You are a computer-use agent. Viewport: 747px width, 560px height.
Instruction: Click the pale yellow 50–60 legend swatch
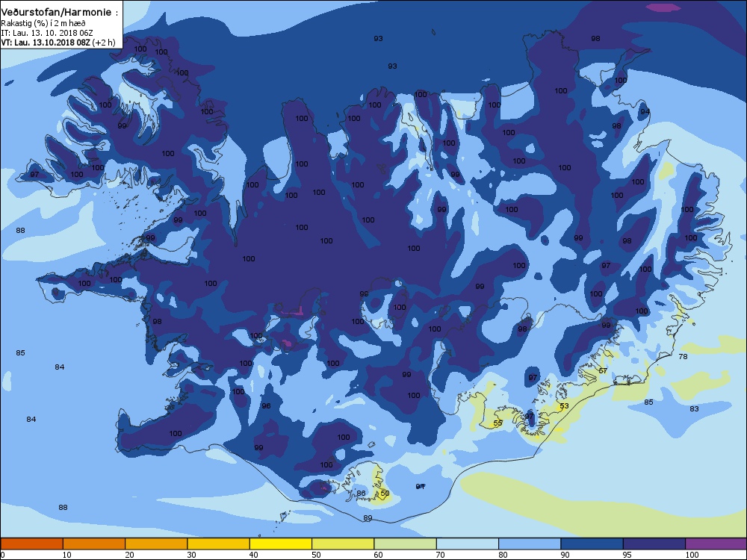(343, 544)
